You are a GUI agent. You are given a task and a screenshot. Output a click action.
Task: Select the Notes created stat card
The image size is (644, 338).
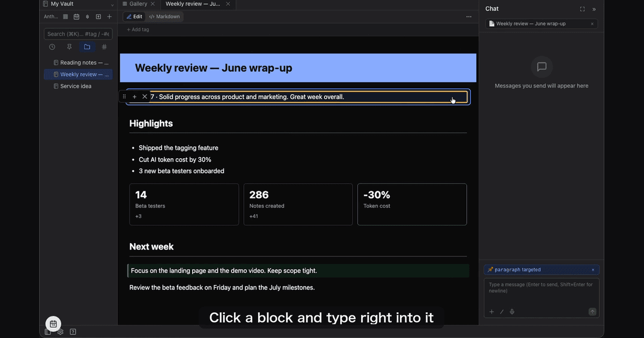(298, 204)
